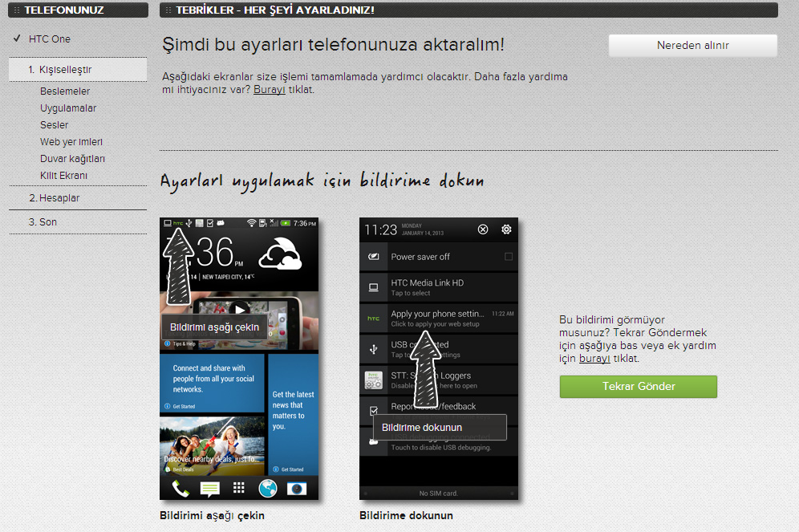Open the burayı link above Tekrar Gönder
Image resolution: width=799 pixels, height=532 pixels.
pos(594,358)
